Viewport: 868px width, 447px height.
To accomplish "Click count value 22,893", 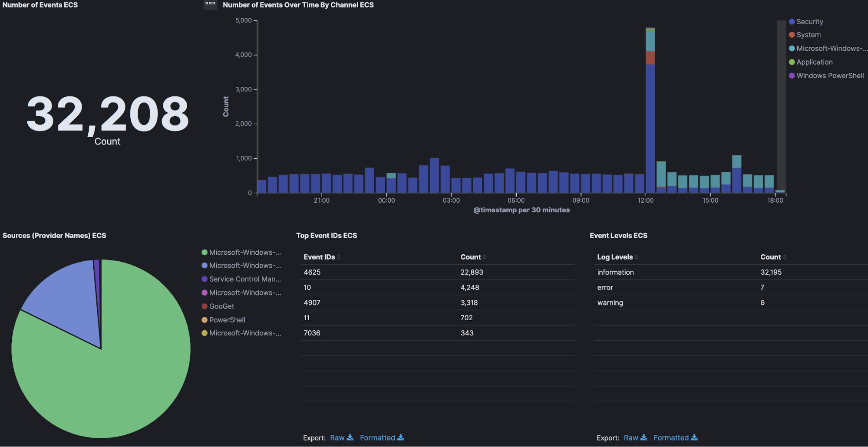I will [472, 272].
